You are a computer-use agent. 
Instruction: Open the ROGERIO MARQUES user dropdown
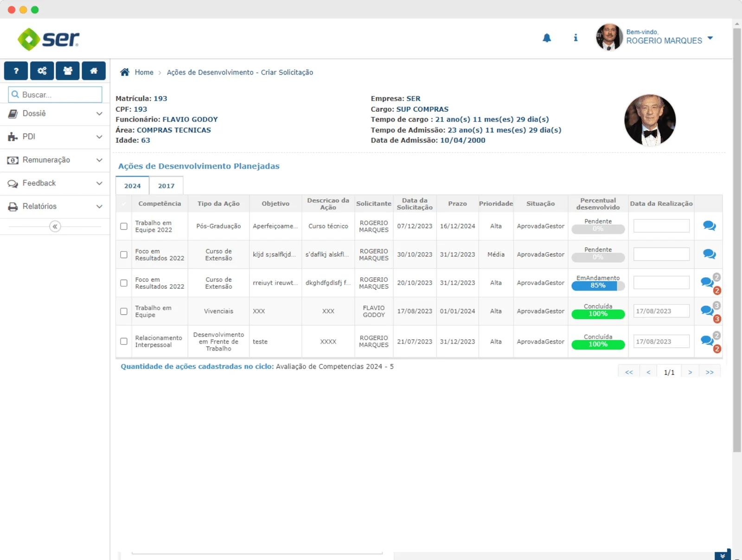coord(710,38)
